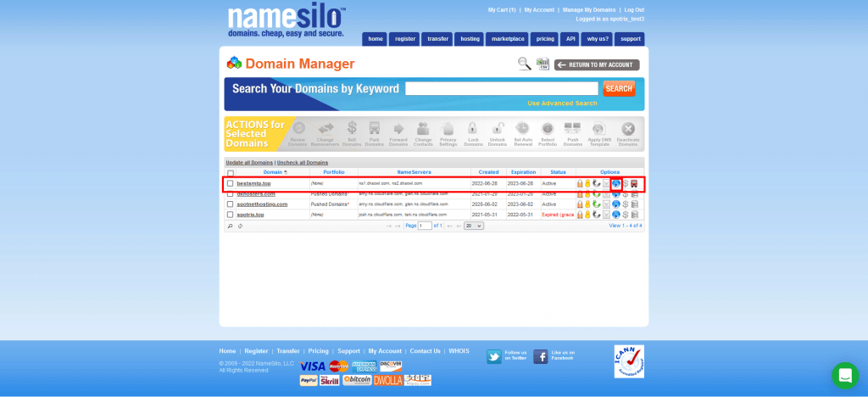The image size is (868, 397).
Task: Click the Change Contacts action icon
Action: tap(423, 128)
